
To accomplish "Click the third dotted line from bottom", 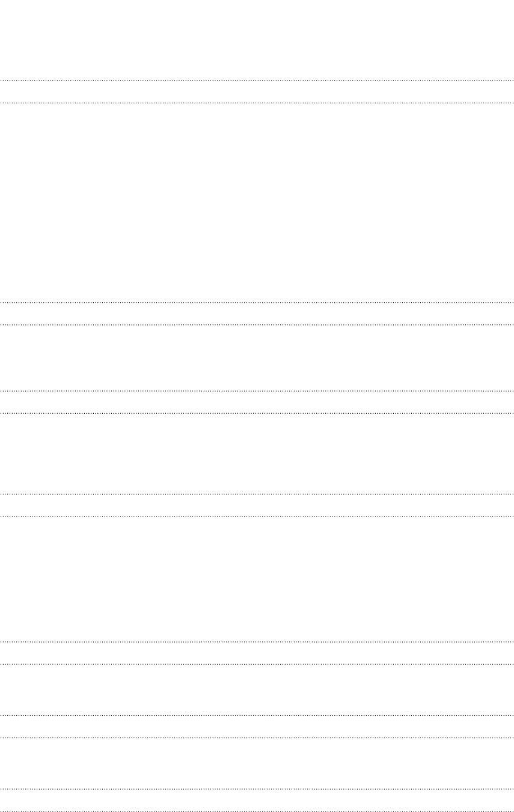I will (x=257, y=738).
